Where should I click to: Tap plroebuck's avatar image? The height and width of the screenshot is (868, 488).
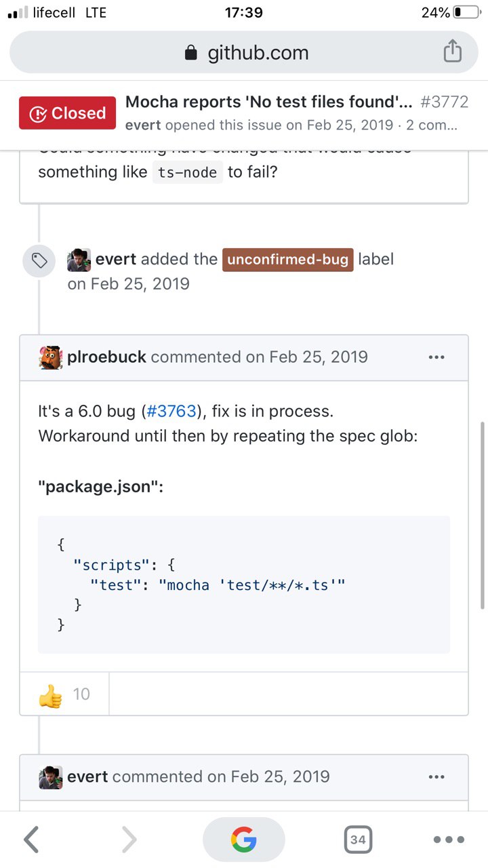pos(51,357)
